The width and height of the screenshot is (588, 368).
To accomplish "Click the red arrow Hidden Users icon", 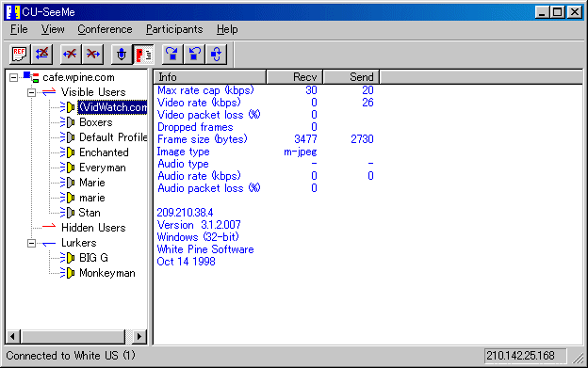I will click(49, 227).
